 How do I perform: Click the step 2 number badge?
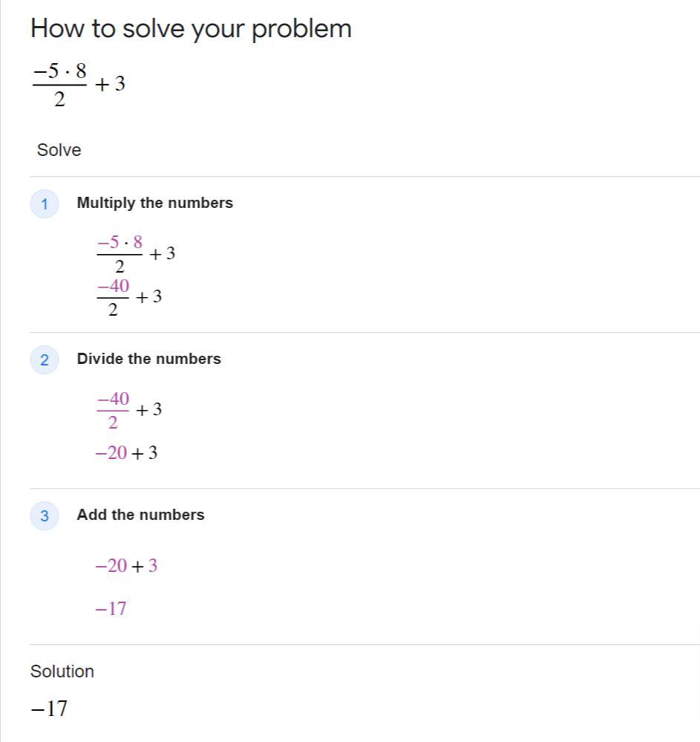point(45,360)
